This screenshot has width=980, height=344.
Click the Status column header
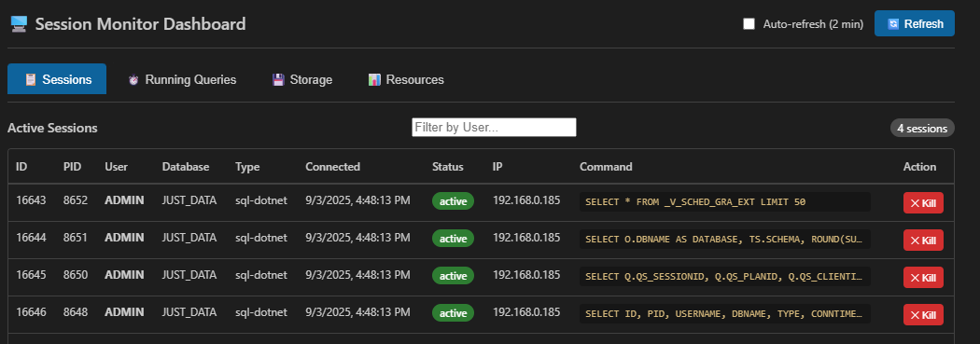pyautogui.click(x=447, y=167)
